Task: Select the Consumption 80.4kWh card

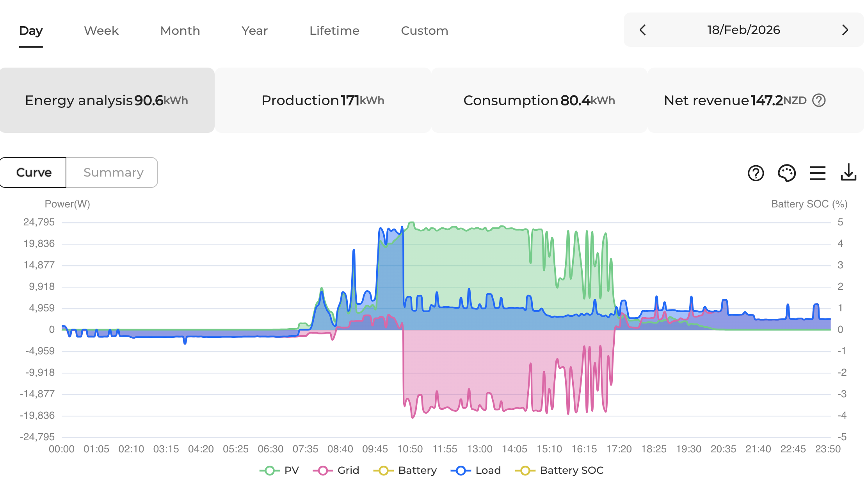Action: point(539,100)
